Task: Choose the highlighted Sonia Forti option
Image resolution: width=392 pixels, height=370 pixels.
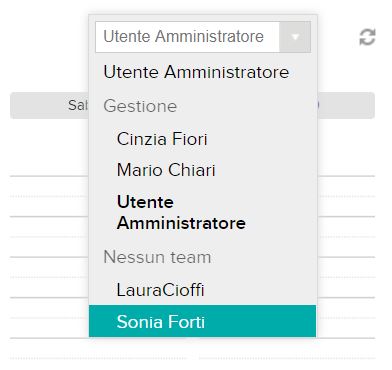Action: coord(203,321)
